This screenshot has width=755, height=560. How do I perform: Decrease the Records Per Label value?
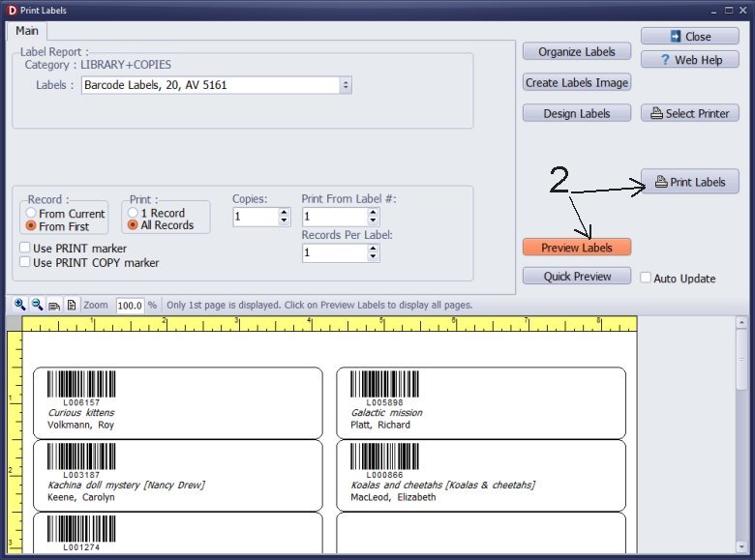click(373, 257)
